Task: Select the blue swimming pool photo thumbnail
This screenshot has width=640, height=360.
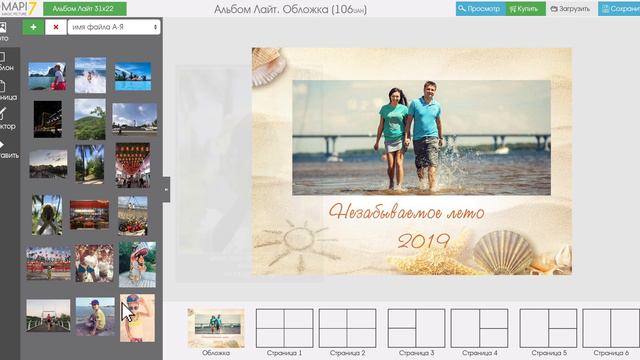Action: coord(133,76)
